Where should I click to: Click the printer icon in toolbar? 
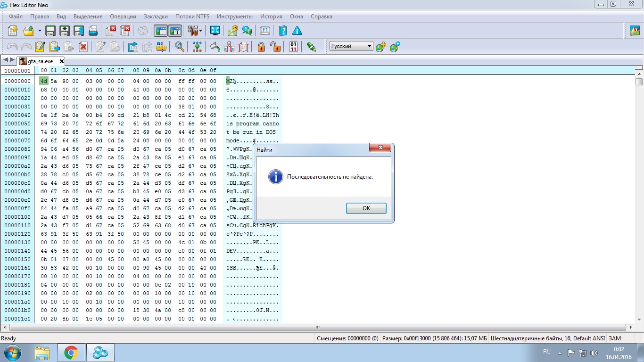93,31
